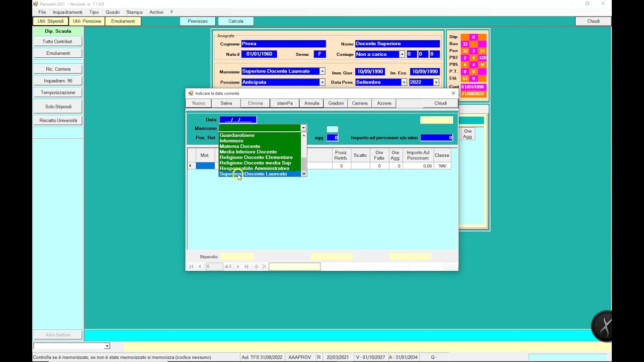Click Tutto Contribut. sidebar button

click(x=58, y=41)
